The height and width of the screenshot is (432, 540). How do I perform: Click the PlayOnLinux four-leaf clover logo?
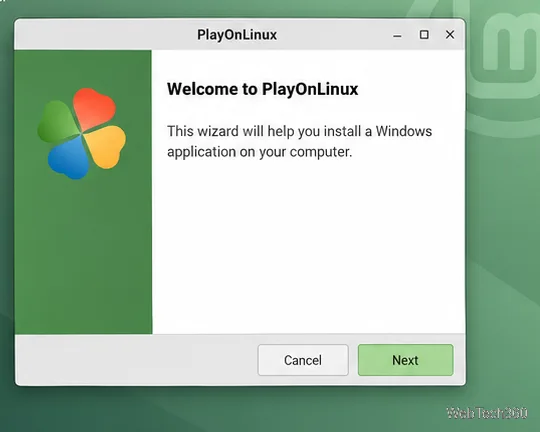click(82, 134)
